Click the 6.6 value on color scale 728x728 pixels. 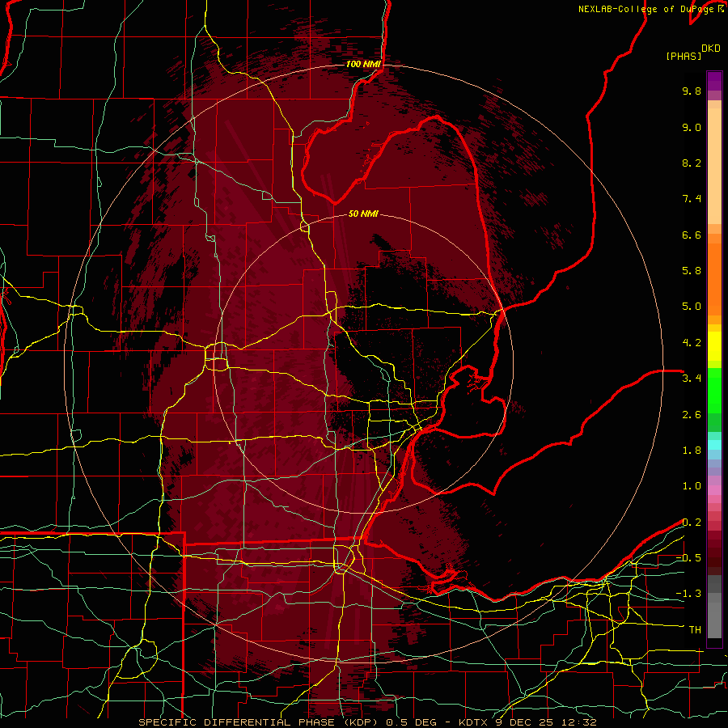(x=692, y=235)
